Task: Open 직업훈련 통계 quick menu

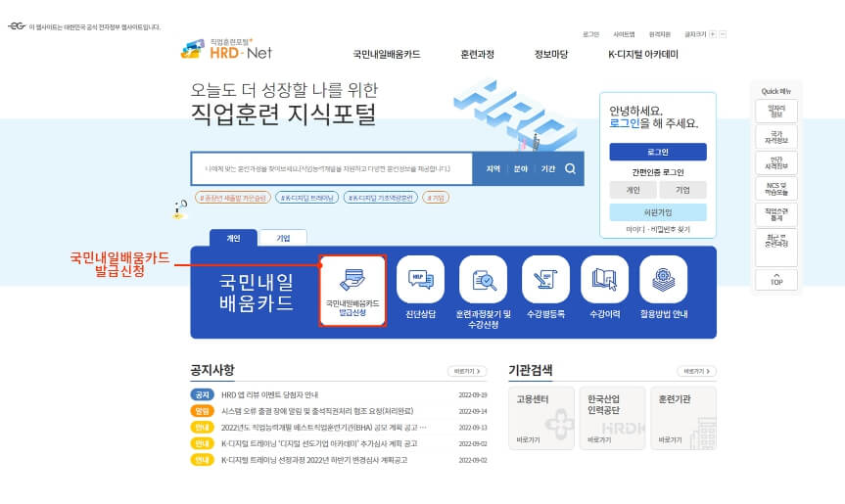Action: (x=776, y=214)
